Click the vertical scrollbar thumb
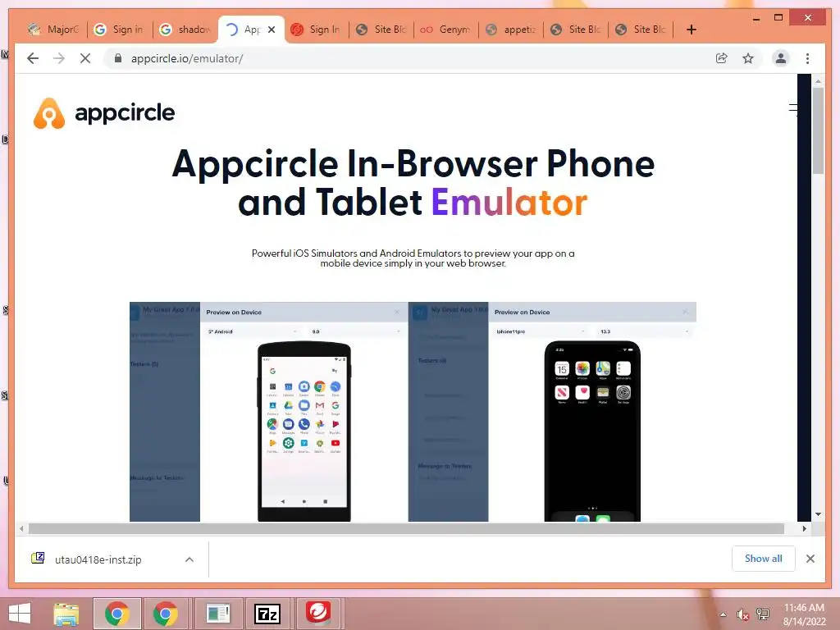Viewport: 840px width, 630px height. [818, 130]
